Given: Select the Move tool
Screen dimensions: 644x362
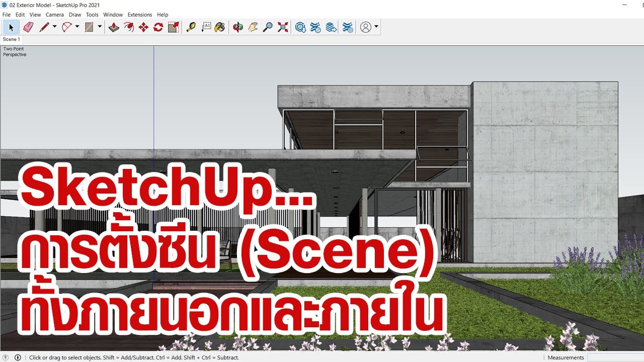Looking at the screenshot, I should click(x=143, y=27).
